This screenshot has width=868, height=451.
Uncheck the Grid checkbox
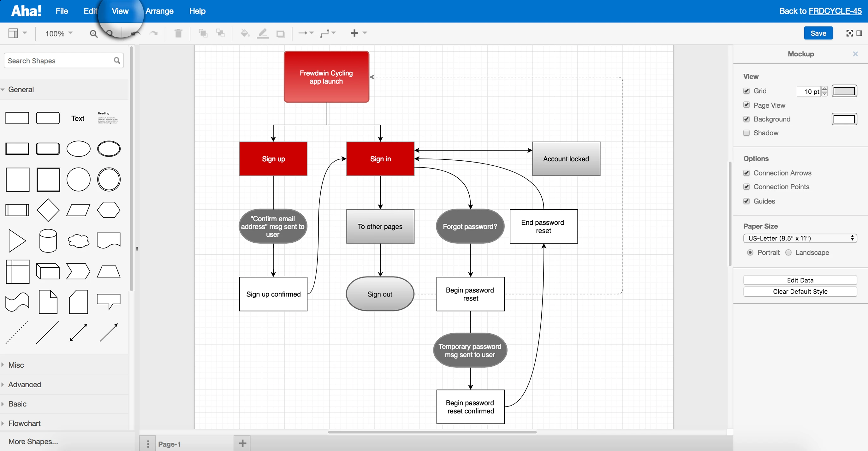(x=746, y=91)
